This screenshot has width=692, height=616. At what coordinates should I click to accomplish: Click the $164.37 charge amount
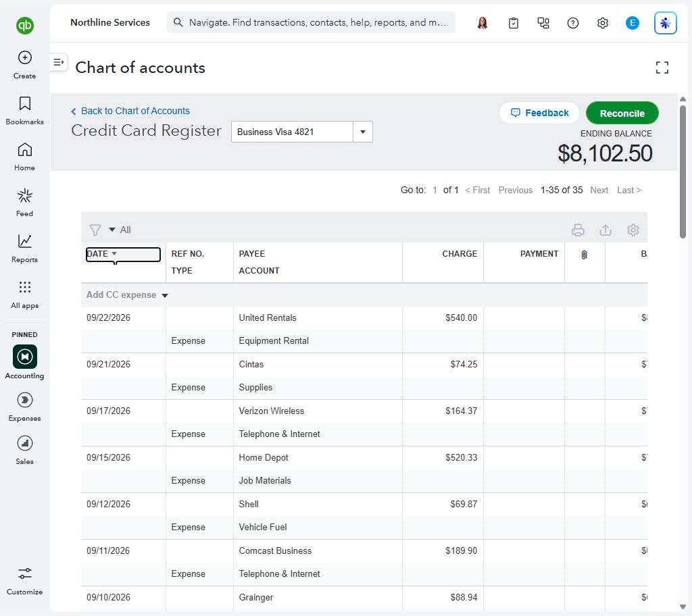click(x=461, y=411)
